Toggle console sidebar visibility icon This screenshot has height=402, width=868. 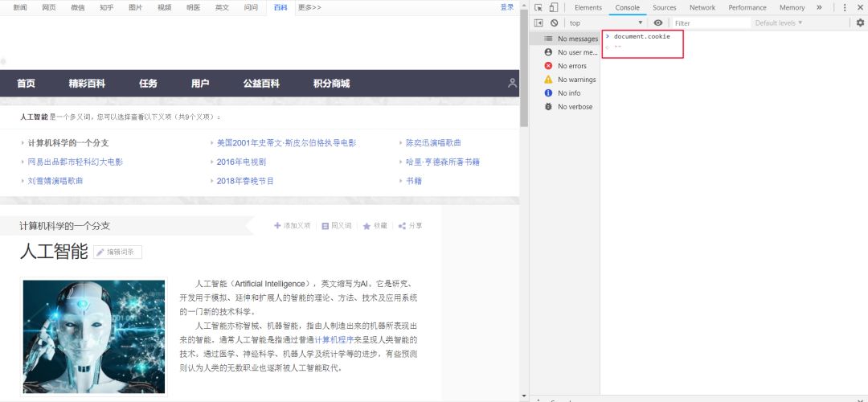tap(538, 23)
